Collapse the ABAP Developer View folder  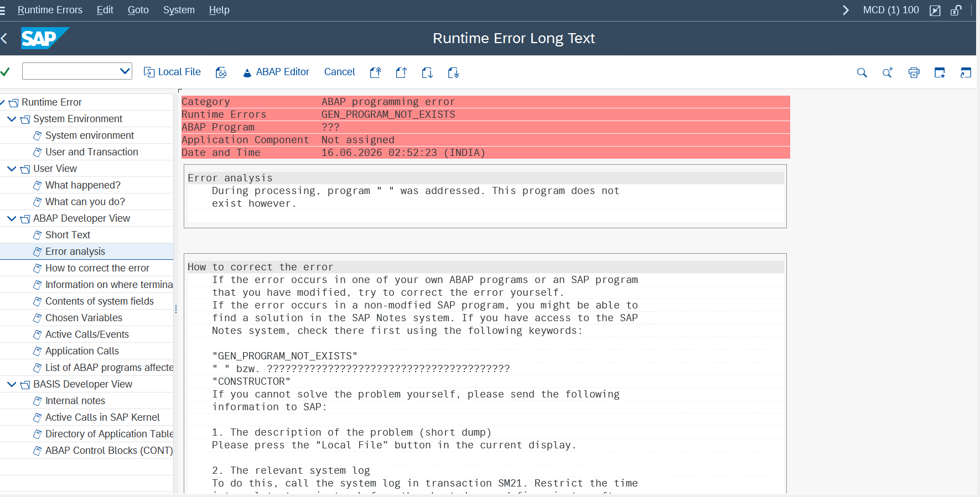(12, 218)
